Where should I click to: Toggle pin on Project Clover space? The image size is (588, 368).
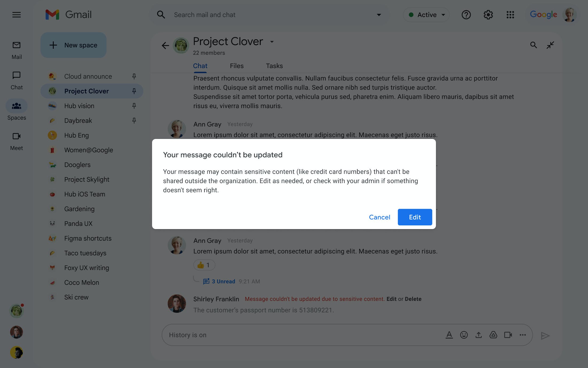pyautogui.click(x=134, y=91)
